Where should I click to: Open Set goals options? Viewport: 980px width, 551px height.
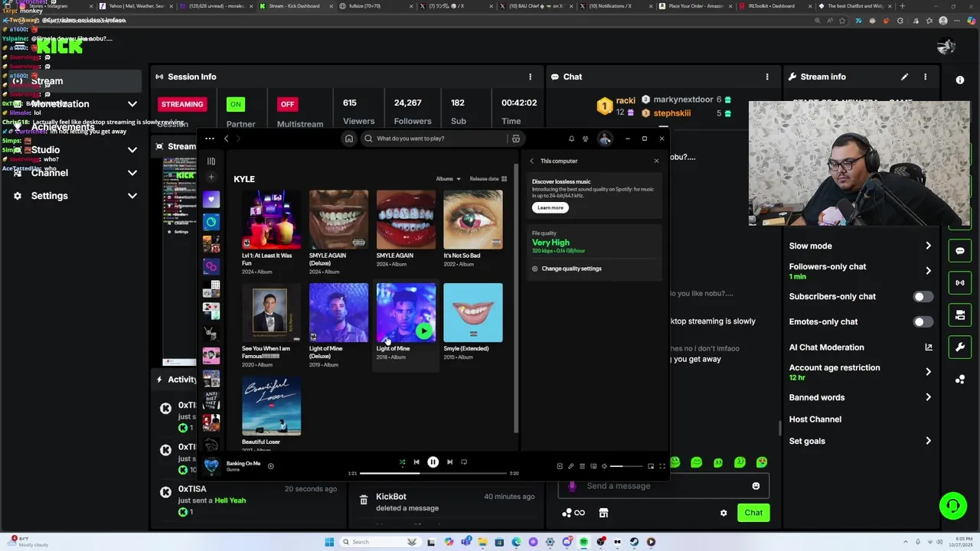point(861,442)
